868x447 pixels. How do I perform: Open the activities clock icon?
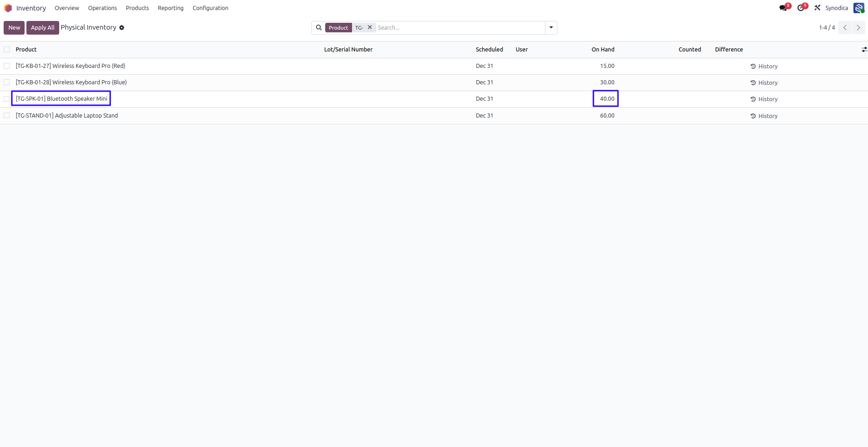(801, 8)
